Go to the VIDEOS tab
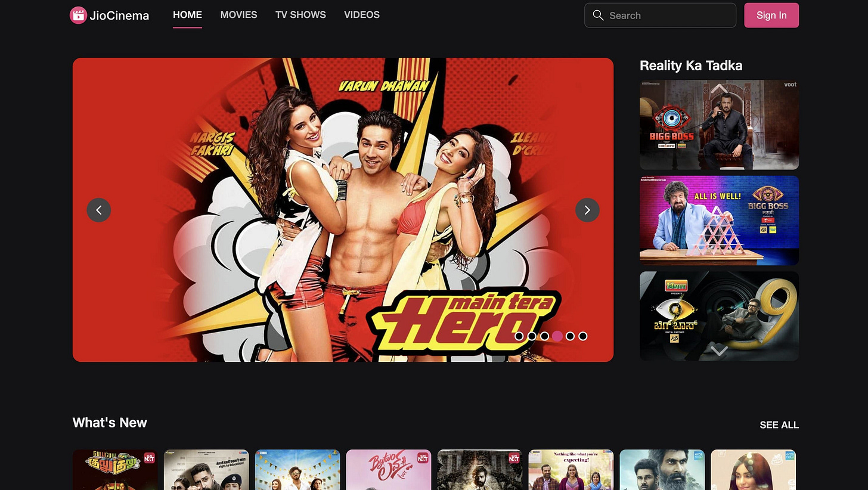868x490 pixels. tap(362, 15)
